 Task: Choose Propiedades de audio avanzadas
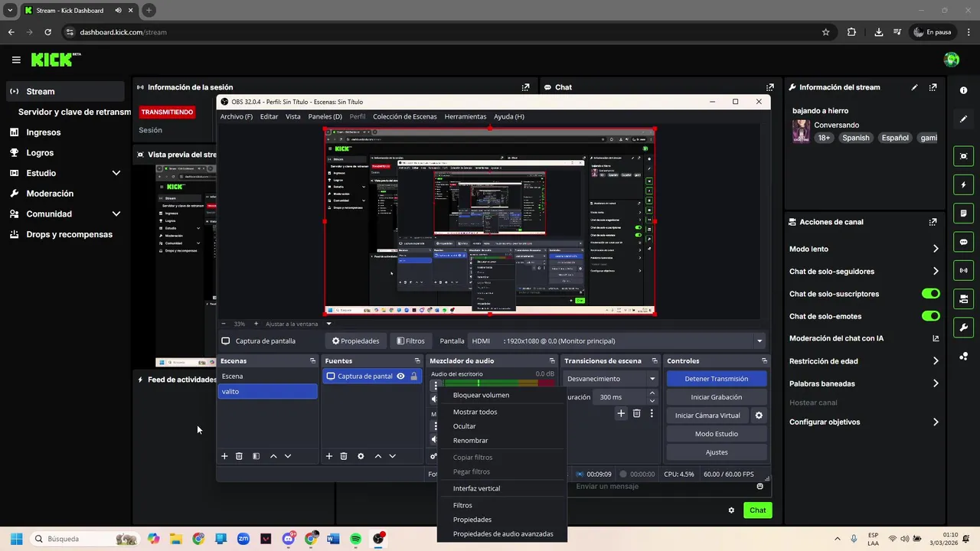coord(501,534)
